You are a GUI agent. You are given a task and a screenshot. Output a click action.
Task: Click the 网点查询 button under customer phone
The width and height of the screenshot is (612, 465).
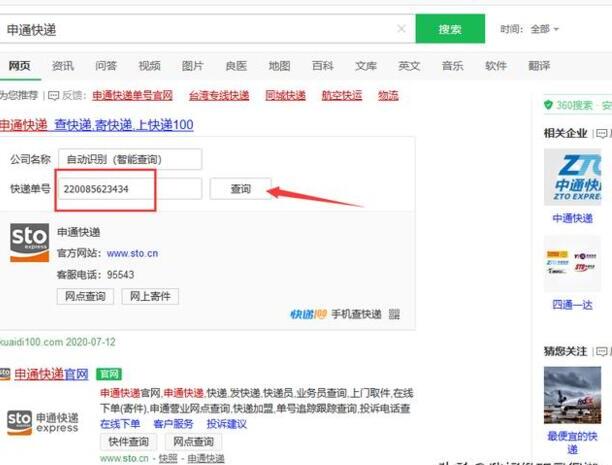(x=85, y=296)
